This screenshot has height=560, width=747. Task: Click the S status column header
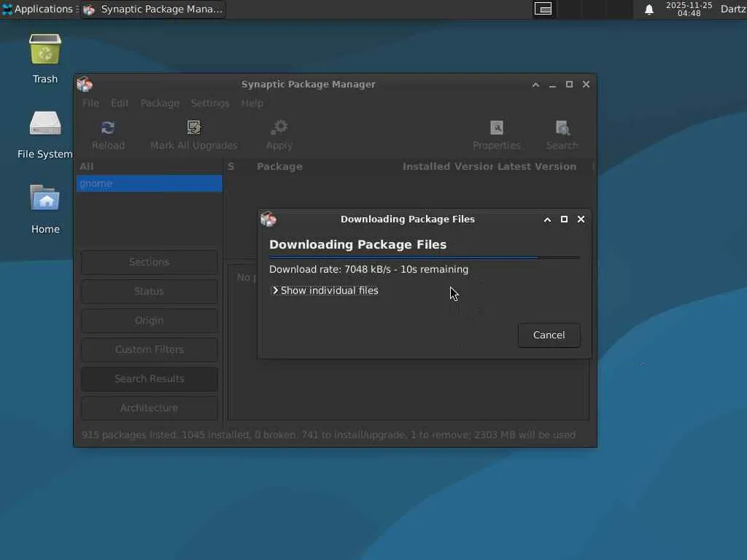231,167
